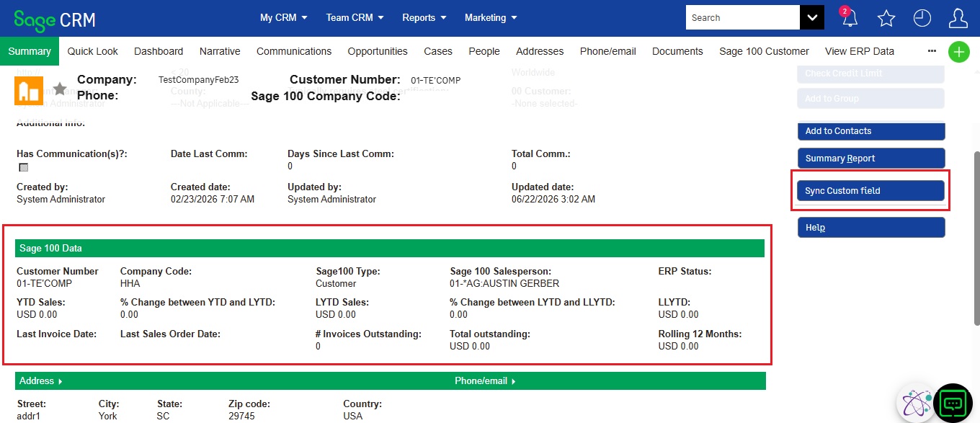Click the orange company building icon
Viewport: 980px width, 423px height.
pyautogui.click(x=29, y=90)
